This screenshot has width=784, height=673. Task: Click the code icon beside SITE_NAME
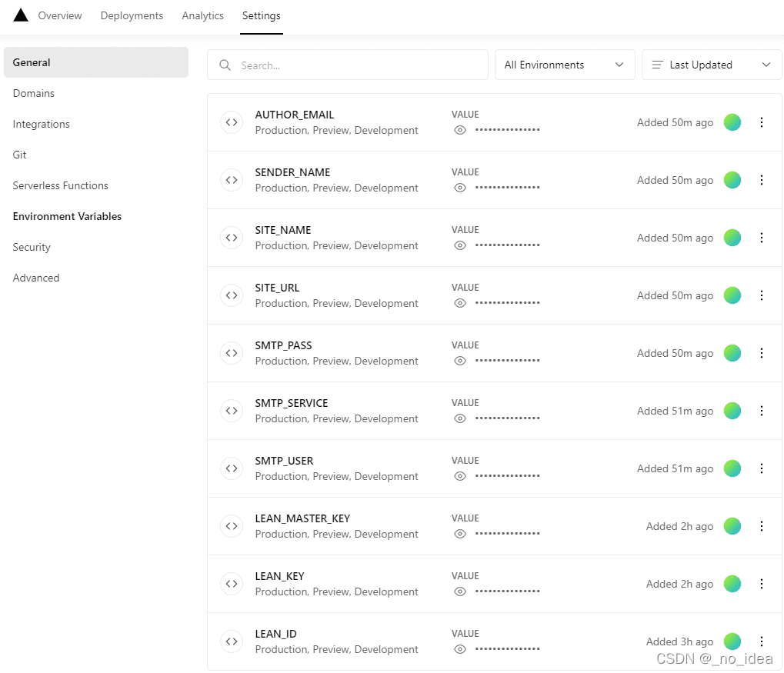[232, 238]
